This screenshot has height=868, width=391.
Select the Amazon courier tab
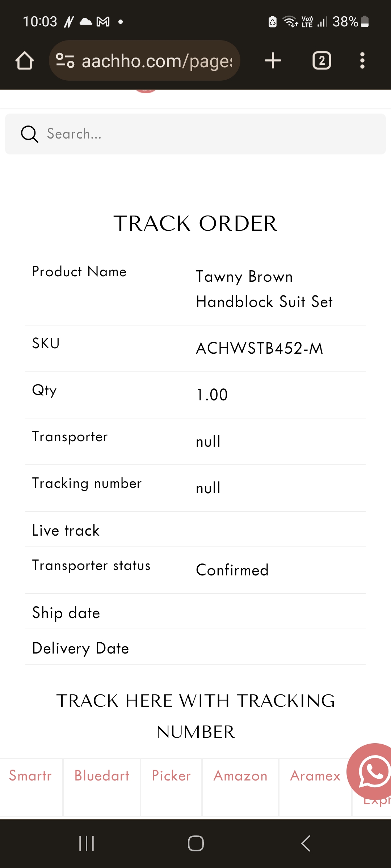(x=240, y=776)
